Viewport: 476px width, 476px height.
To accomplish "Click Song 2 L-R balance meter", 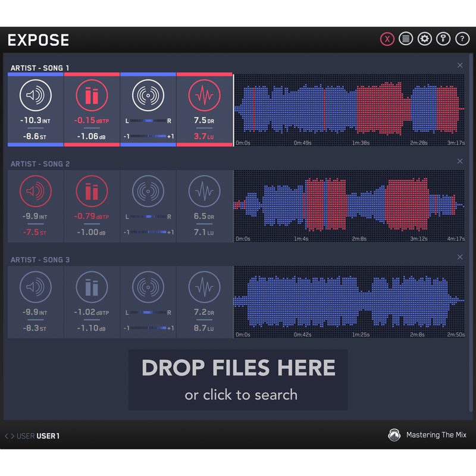I will [x=148, y=217].
